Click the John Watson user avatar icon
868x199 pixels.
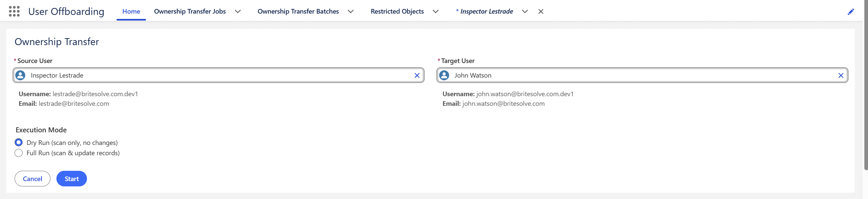[444, 75]
